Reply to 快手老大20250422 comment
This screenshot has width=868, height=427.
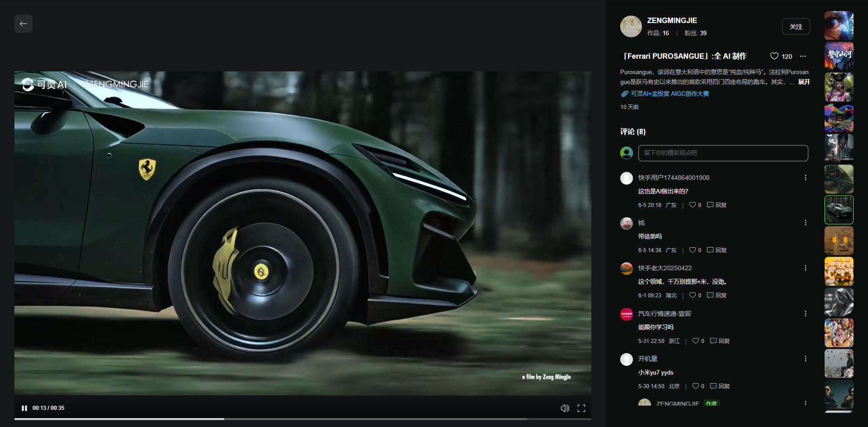pos(717,295)
